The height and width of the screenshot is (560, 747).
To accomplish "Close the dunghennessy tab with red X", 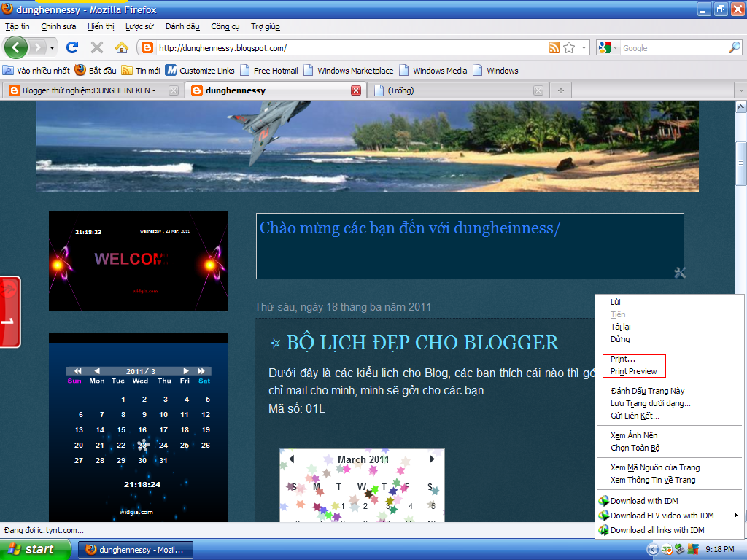I will [x=356, y=90].
